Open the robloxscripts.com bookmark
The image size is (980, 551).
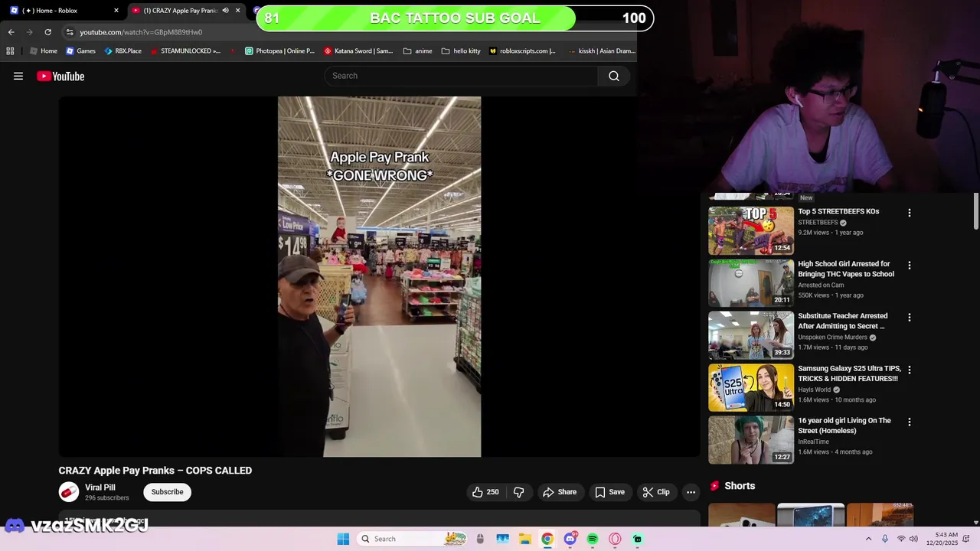(522, 51)
